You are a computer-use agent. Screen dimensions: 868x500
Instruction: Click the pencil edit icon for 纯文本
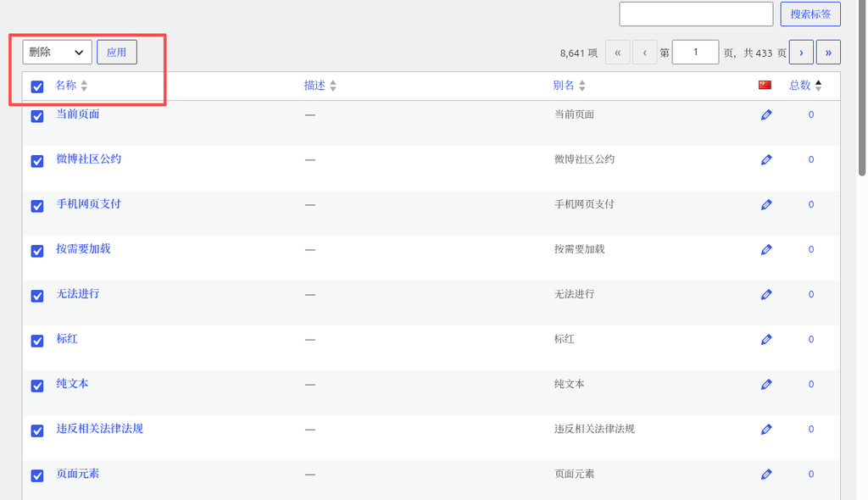(766, 384)
